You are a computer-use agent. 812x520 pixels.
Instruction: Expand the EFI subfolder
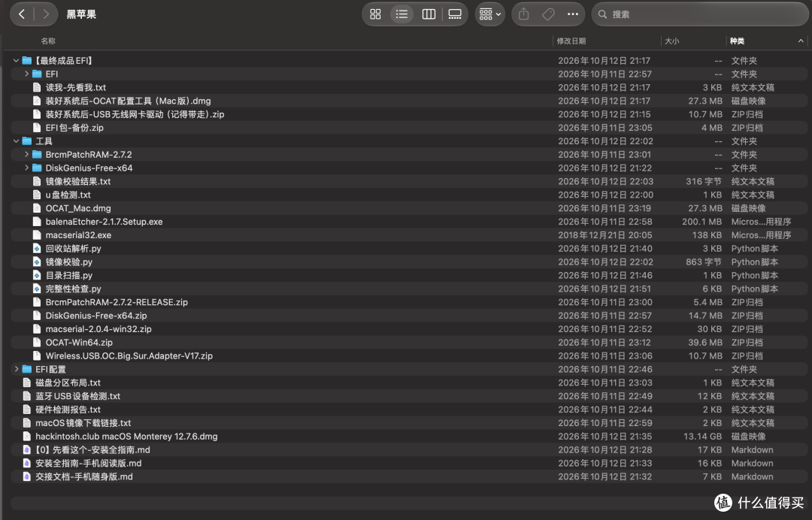26,74
